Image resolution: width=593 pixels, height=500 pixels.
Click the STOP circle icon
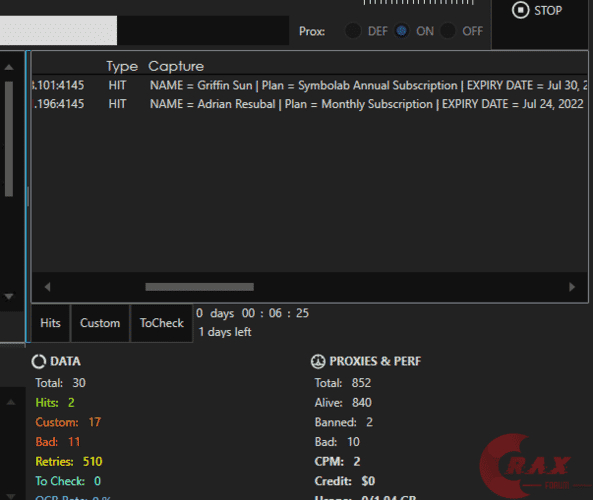pyautogui.click(x=520, y=10)
